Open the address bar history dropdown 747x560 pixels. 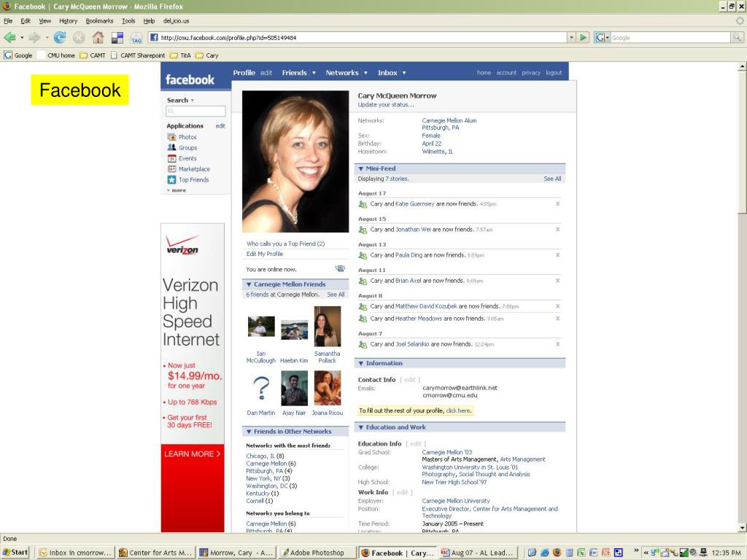coord(571,37)
